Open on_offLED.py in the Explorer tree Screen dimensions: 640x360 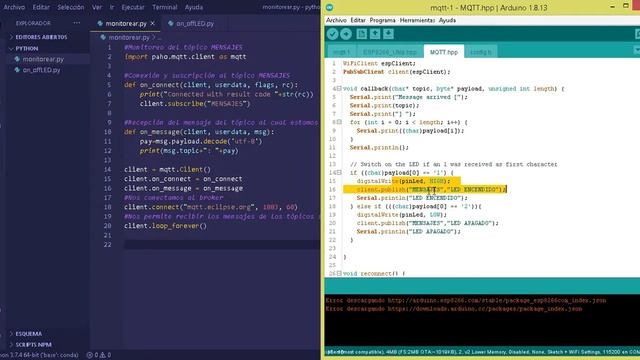[42, 70]
